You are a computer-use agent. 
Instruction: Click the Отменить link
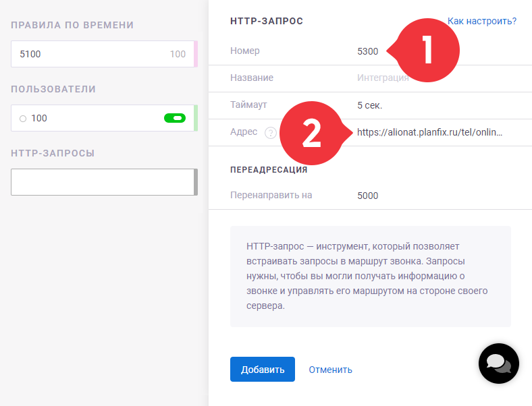click(x=330, y=370)
